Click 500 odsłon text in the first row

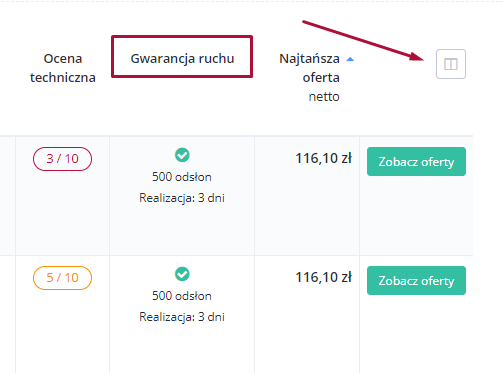[x=182, y=177]
